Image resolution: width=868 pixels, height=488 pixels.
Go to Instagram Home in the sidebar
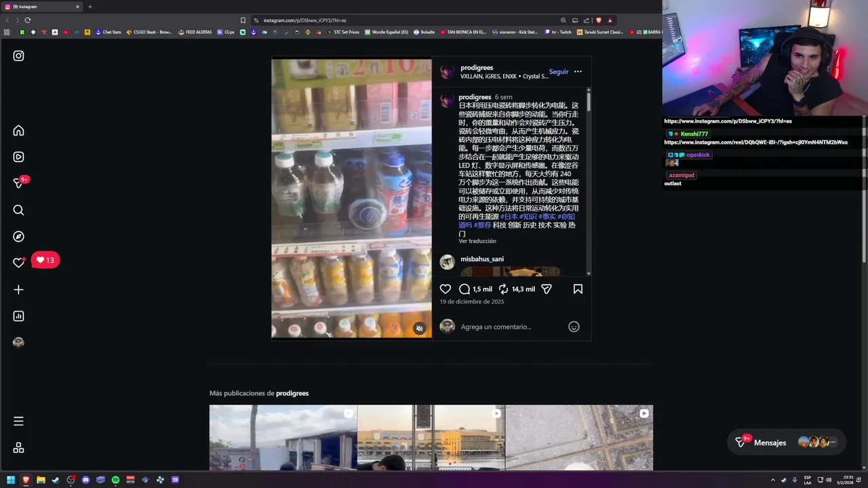(x=18, y=131)
